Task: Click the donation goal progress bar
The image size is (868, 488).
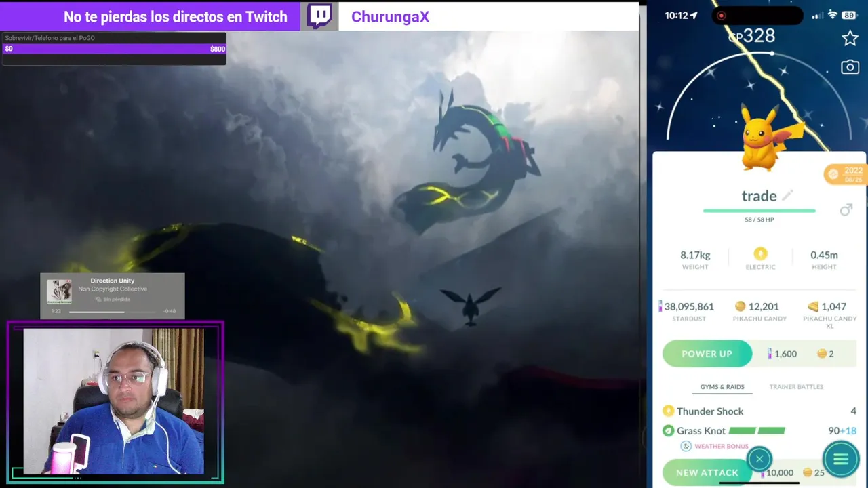Action: point(114,49)
